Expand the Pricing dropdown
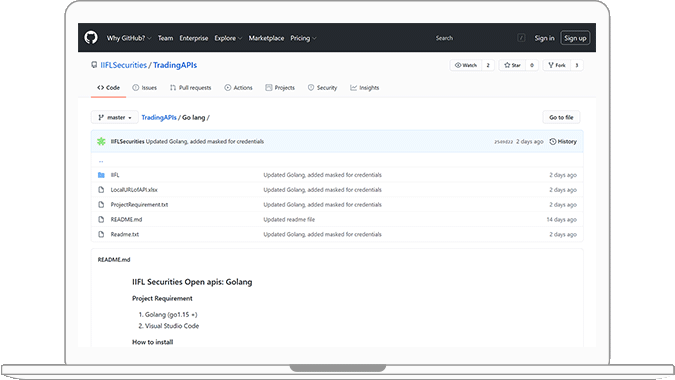Viewport: 675px width, 380px height. (303, 38)
